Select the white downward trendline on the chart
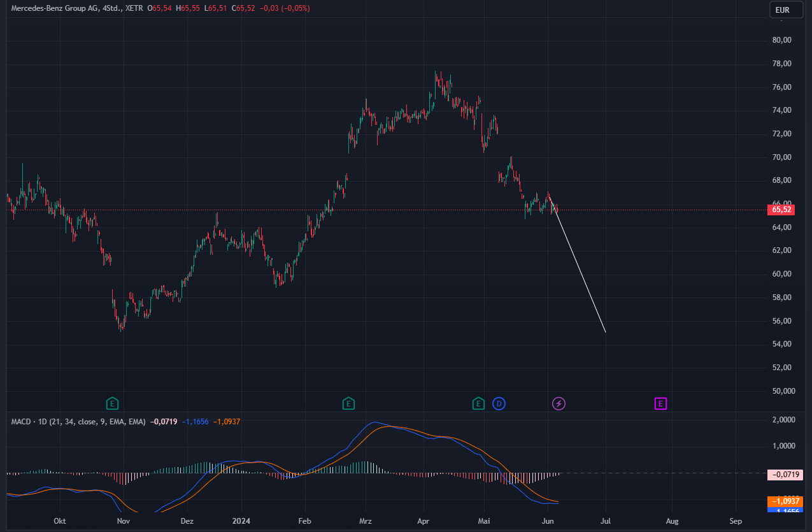This screenshot has width=812, height=532. click(x=580, y=271)
